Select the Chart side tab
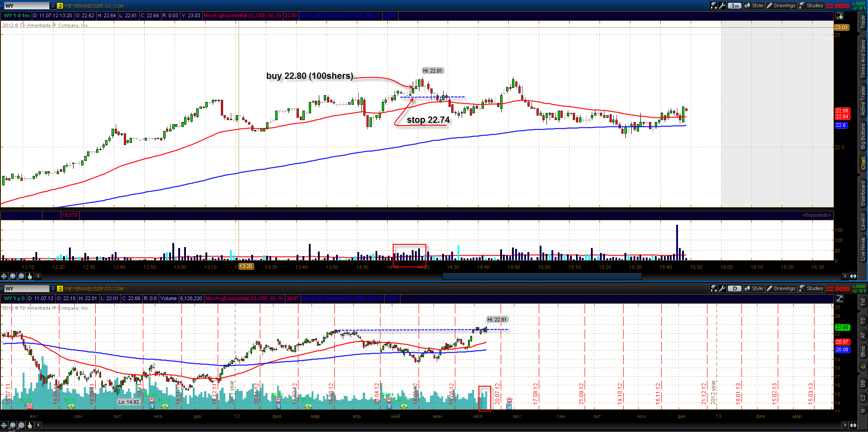 (x=863, y=164)
